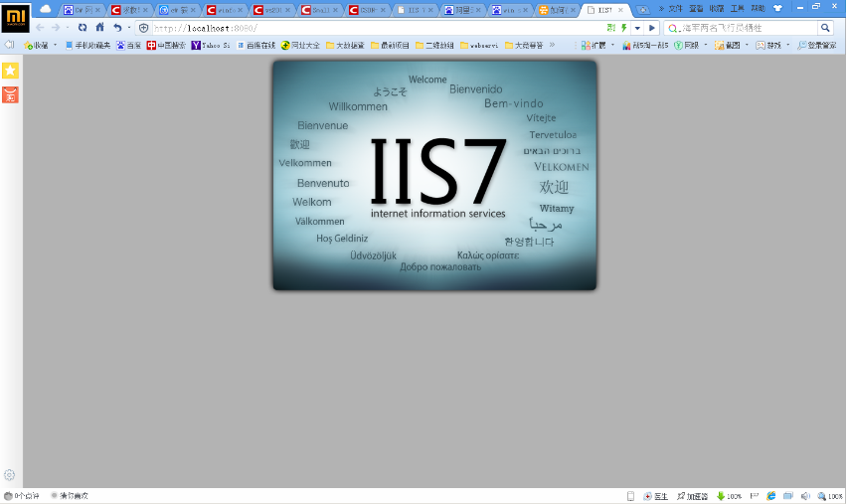The width and height of the screenshot is (849, 504).
Task: Go back with the back arrow
Action: point(40,28)
